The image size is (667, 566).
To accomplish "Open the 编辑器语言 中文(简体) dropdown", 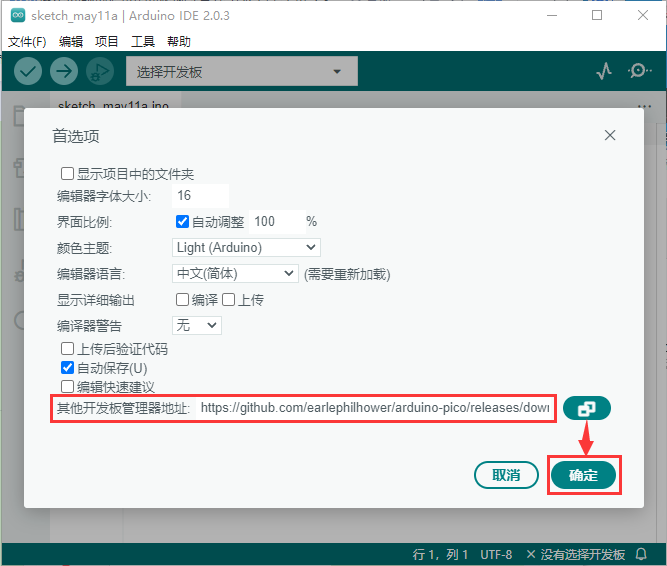I will click(235, 273).
